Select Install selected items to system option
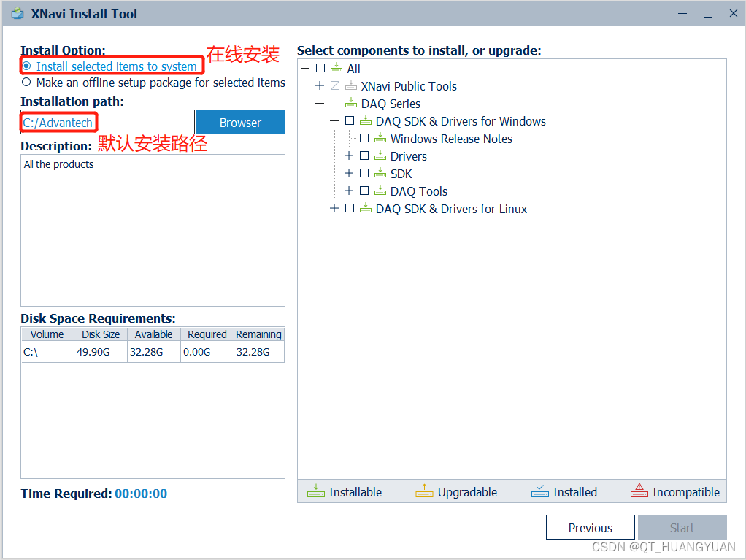Viewport: 746px width, 560px height. [26, 66]
